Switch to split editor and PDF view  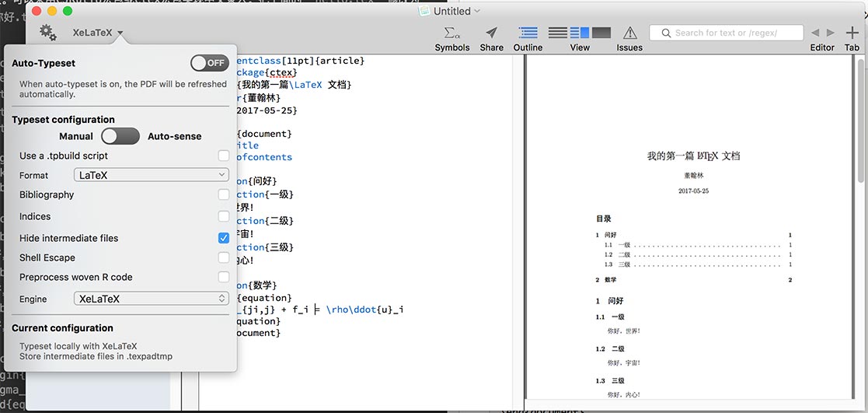tap(580, 33)
